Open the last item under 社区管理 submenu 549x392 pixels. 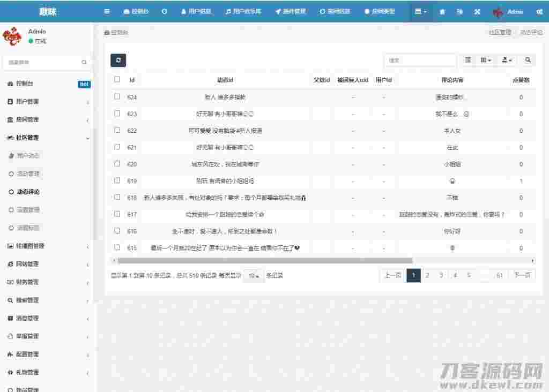(x=28, y=228)
